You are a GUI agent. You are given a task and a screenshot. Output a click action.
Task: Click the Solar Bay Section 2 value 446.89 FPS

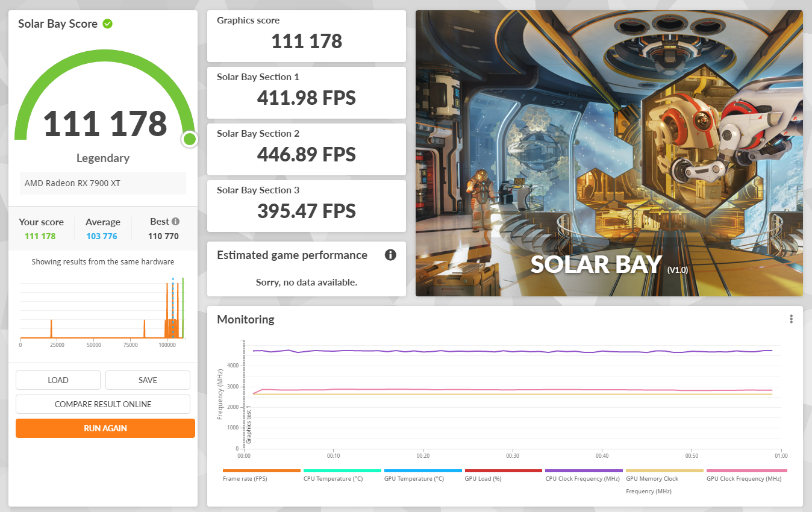[307, 154]
